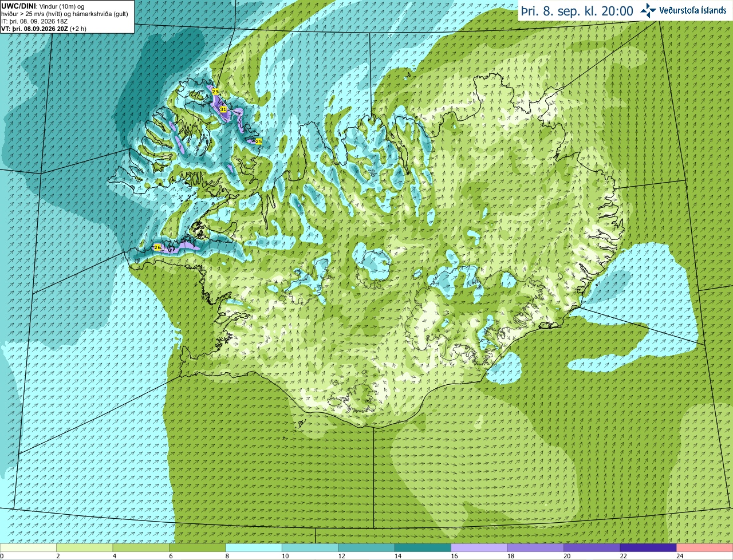Image resolution: width=733 pixels, height=560 pixels.
Task: Select the dark green 6–8 legend swatch
Action: click(x=198, y=548)
